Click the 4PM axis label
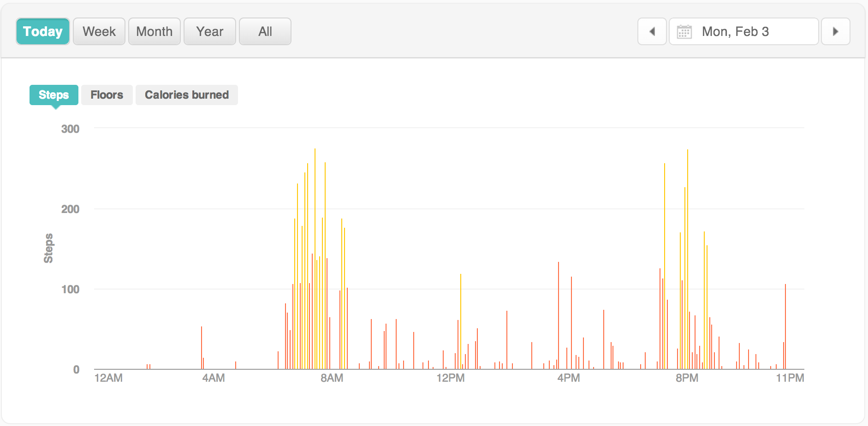868x426 pixels. (569, 378)
